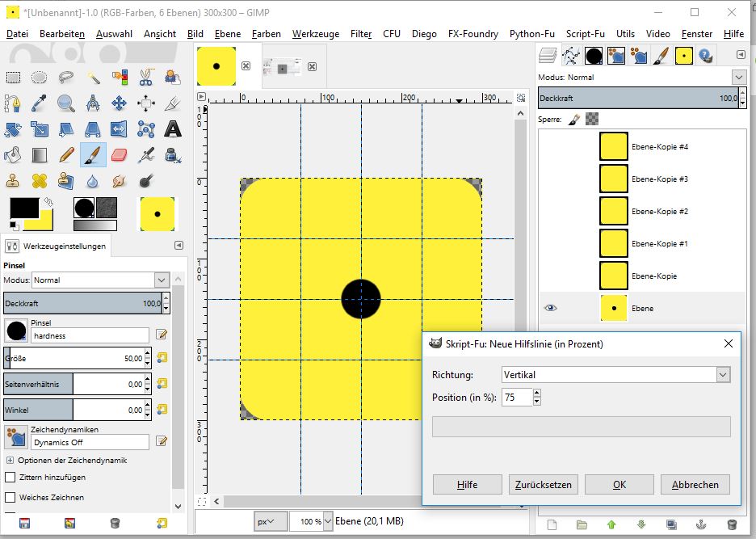Enable the Weiches Zeichnen checkbox
The height and width of the screenshot is (539, 756).
click(10, 498)
